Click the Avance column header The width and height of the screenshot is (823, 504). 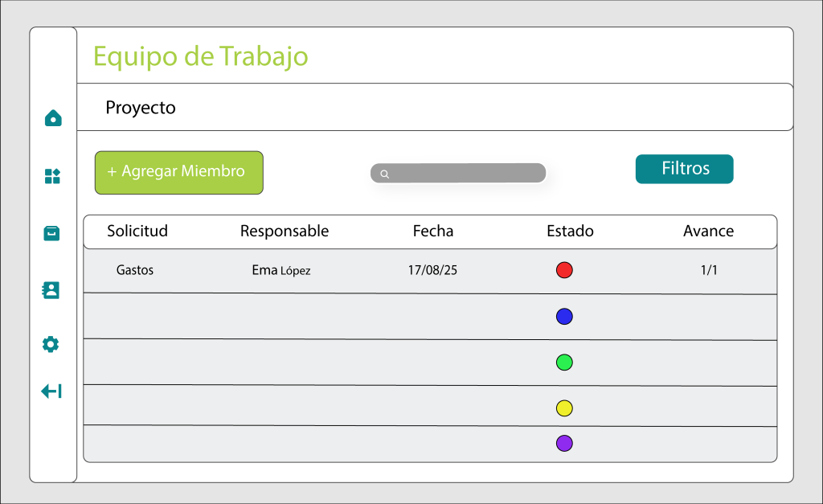click(709, 231)
